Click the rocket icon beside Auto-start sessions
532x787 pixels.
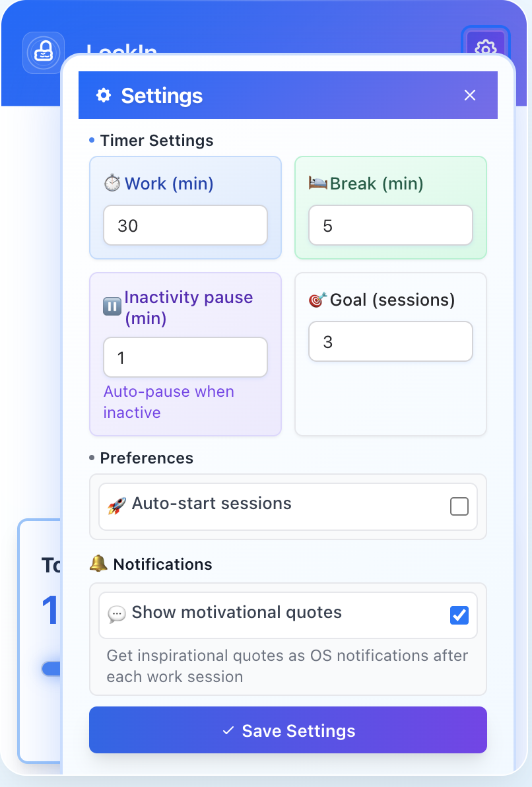point(116,505)
